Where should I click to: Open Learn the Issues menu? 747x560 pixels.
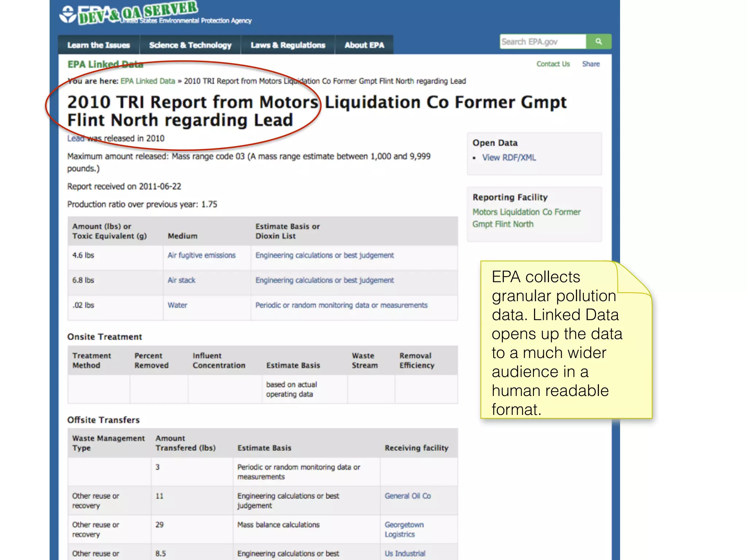98,45
